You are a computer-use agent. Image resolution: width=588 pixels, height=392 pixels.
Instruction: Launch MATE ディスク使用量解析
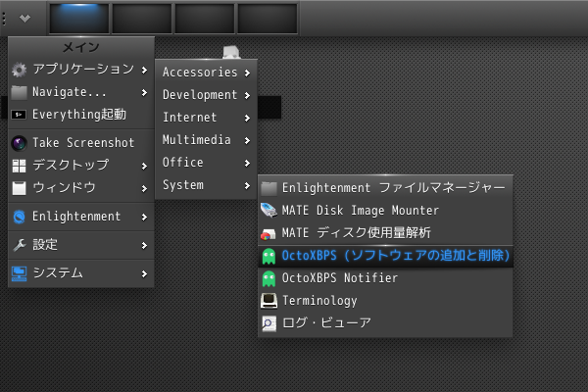coord(385,233)
